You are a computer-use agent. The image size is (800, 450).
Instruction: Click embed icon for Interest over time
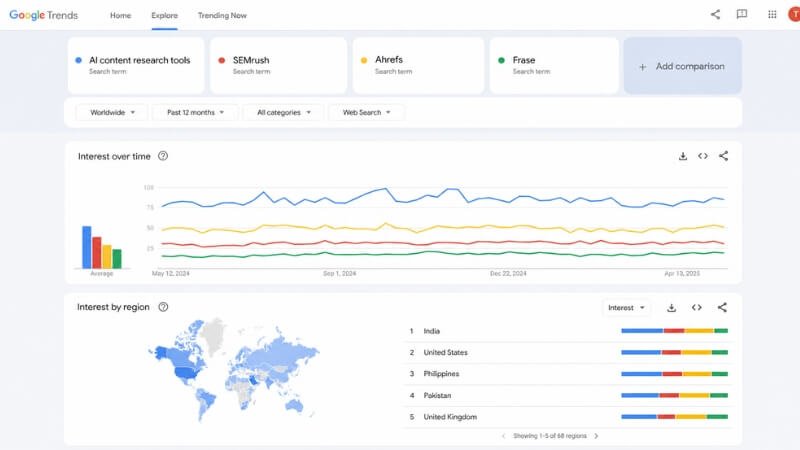(x=703, y=156)
